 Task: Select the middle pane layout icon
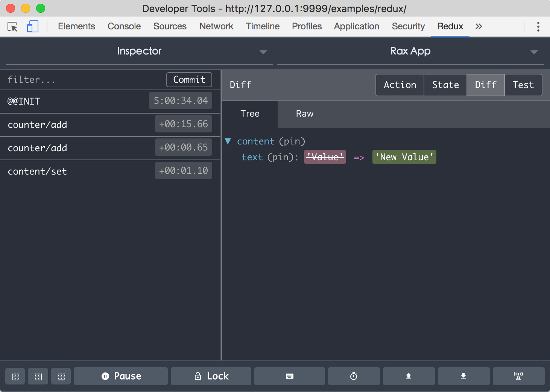pyautogui.click(x=38, y=376)
